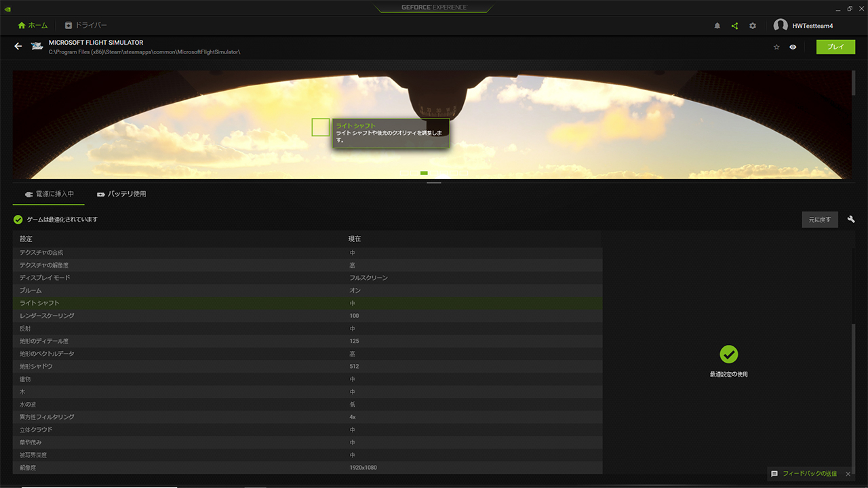Select the 地形のディテール度 row

[307, 341]
